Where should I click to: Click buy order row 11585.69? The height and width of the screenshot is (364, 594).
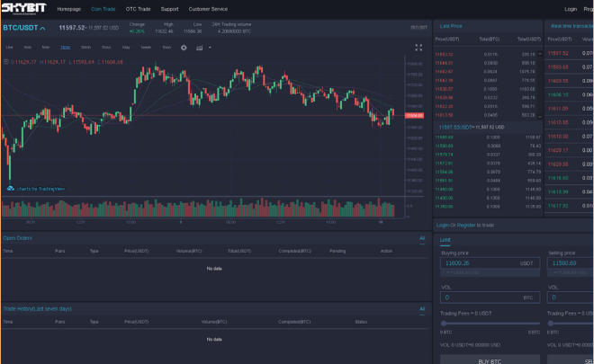pyautogui.click(x=488, y=138)
